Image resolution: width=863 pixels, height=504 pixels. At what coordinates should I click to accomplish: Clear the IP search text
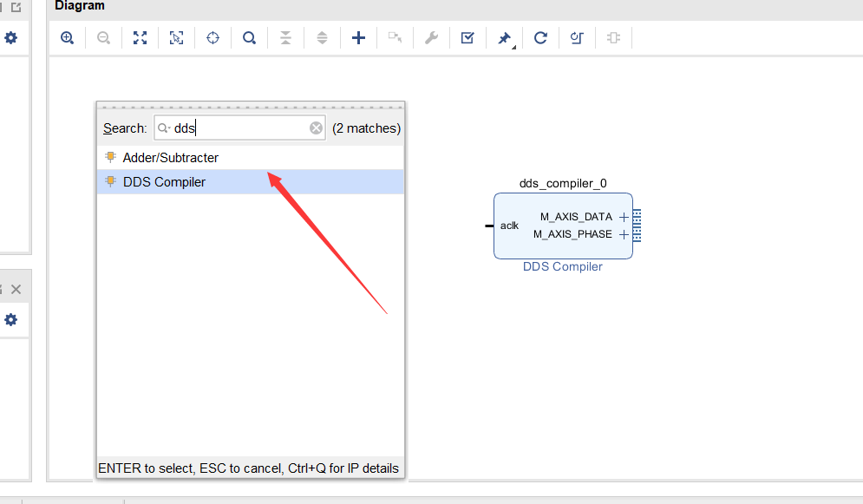[316, 128]
